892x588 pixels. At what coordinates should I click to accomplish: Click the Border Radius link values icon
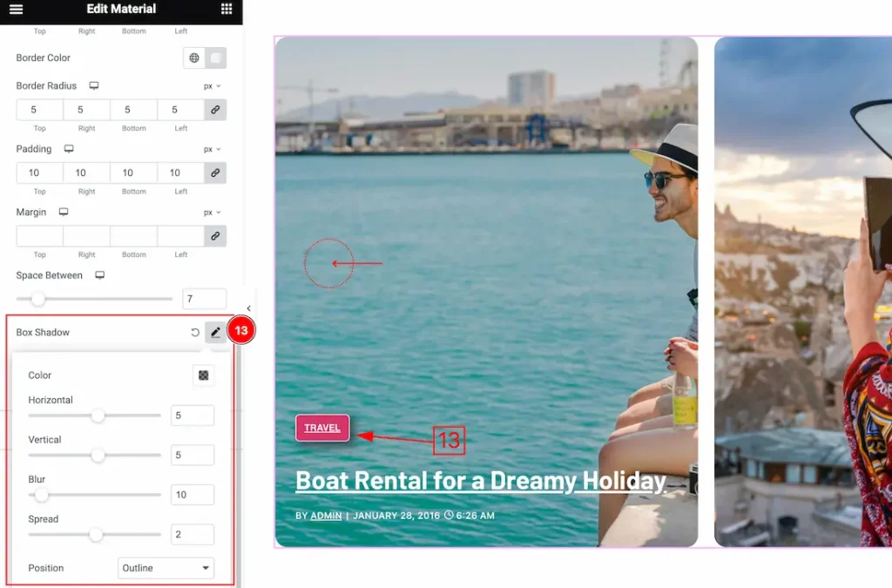[x=215, y=110]
